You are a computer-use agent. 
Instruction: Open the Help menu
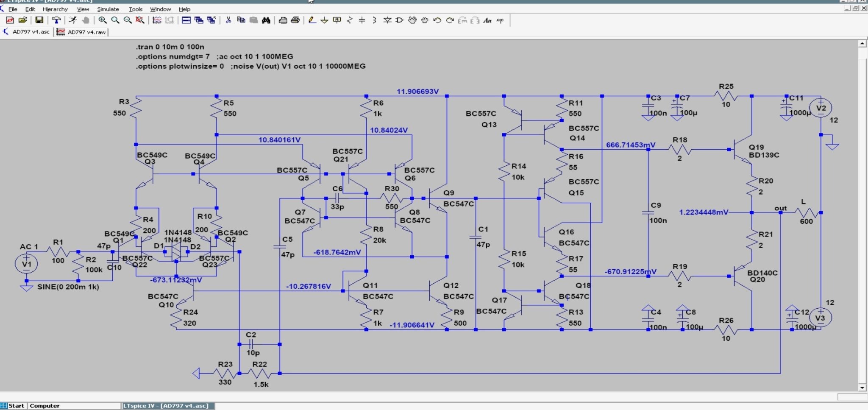click(x=184, y=9)
